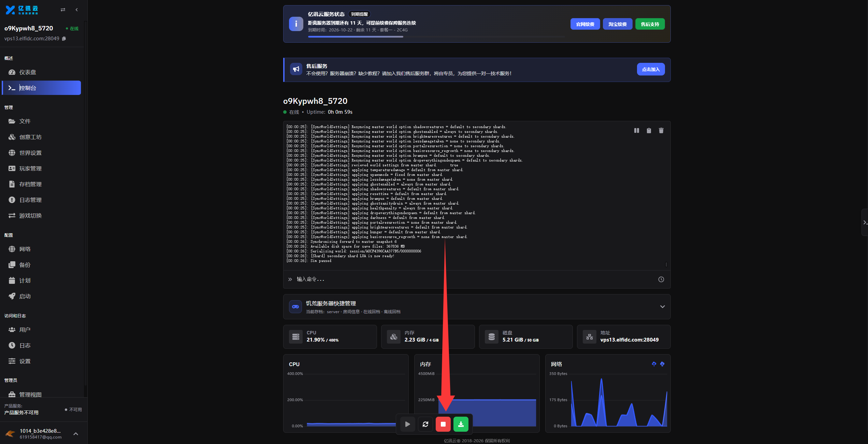The height and width of the screenshot is (444, 868).
Task: Click the 官网续费 renewal button
Action: [585, 24]
